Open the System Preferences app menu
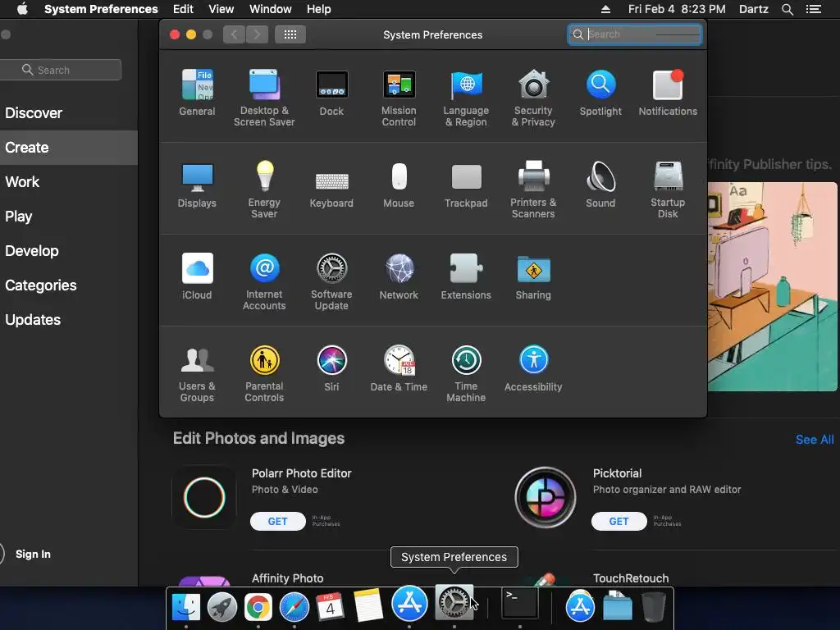The width and height of the screenshot is (840, 630). tap(101, 9)
